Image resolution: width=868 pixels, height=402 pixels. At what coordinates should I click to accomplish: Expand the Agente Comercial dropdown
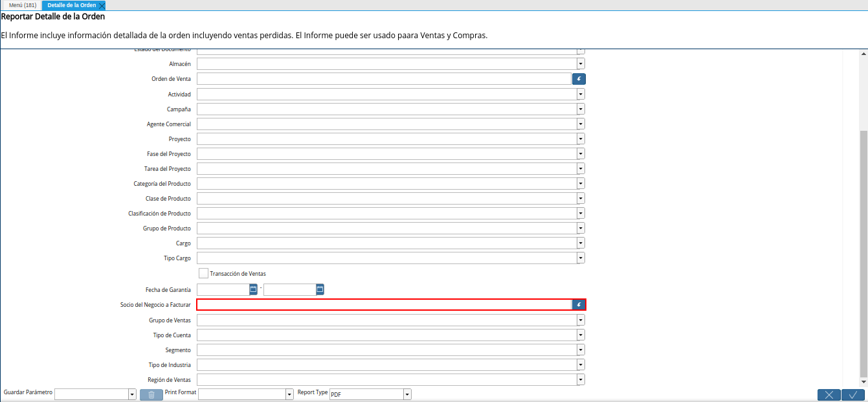581,124
